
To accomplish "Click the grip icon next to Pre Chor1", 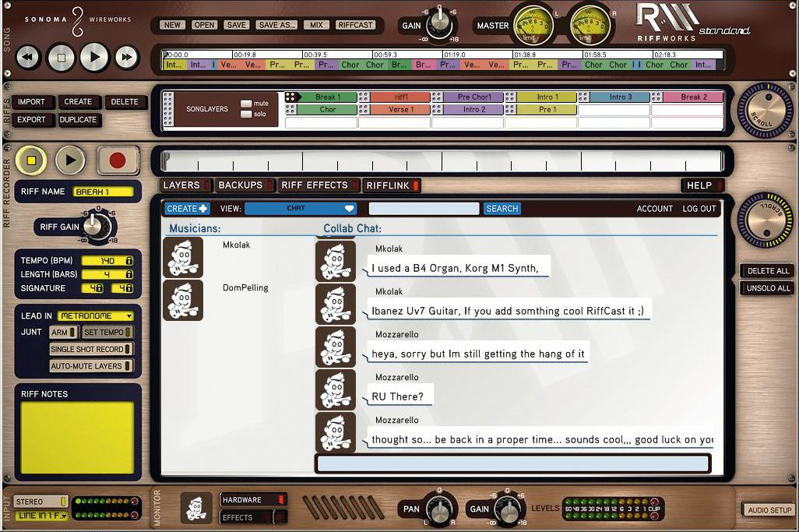I will pyautogui.click(x=437, y=97).
